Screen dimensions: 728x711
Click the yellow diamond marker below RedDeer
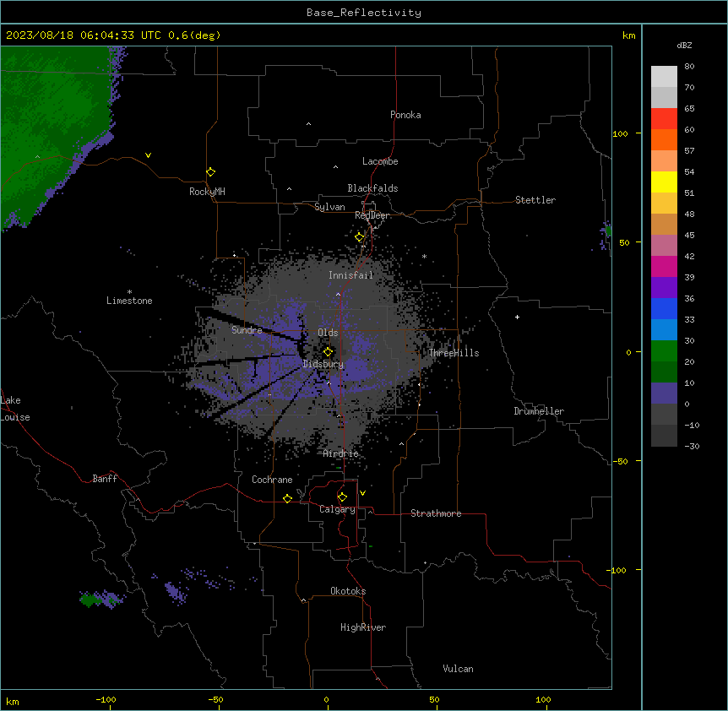coord(360,237)
